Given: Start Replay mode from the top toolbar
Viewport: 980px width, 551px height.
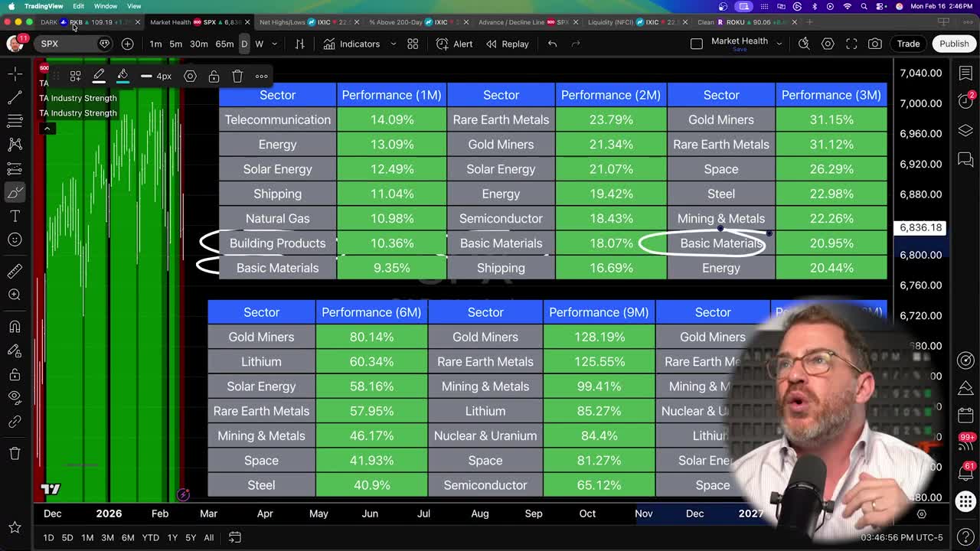Looking at the screenshot, I should click(508, 44).
